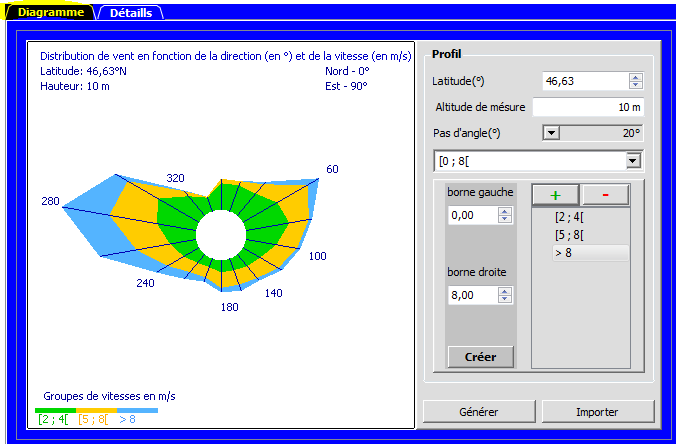Click the Pas d'angle 20° value

(x=631, y=133)
